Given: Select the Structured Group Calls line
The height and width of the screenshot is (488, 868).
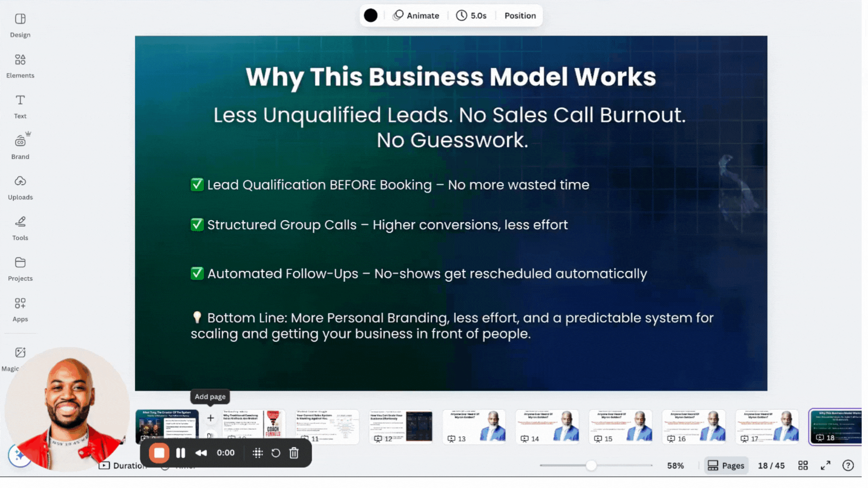Looking at the screenshot, I should pyautogui.click(x=379, y=225).
